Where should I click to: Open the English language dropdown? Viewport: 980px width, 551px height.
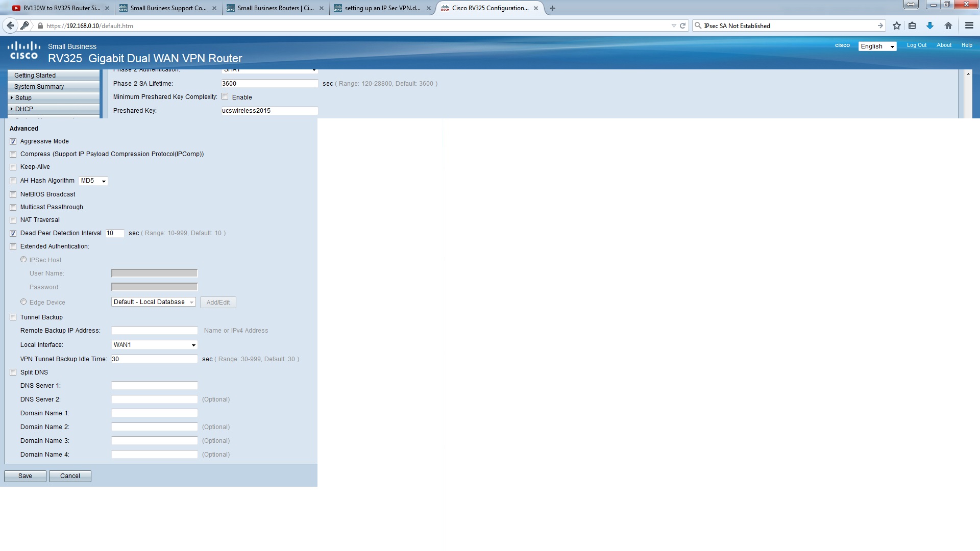pyautogui.click(x=877, y=46)
